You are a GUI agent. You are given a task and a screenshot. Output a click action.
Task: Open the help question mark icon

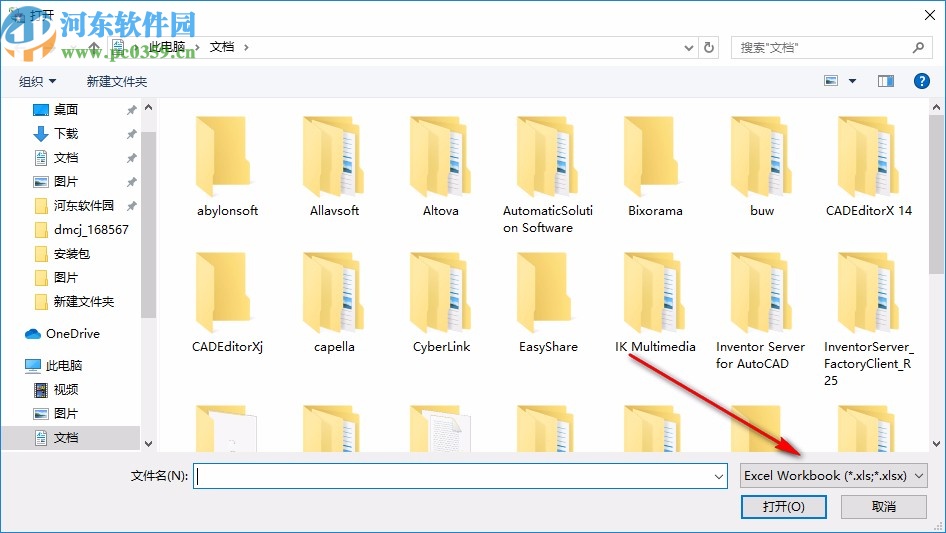[921, 81]
